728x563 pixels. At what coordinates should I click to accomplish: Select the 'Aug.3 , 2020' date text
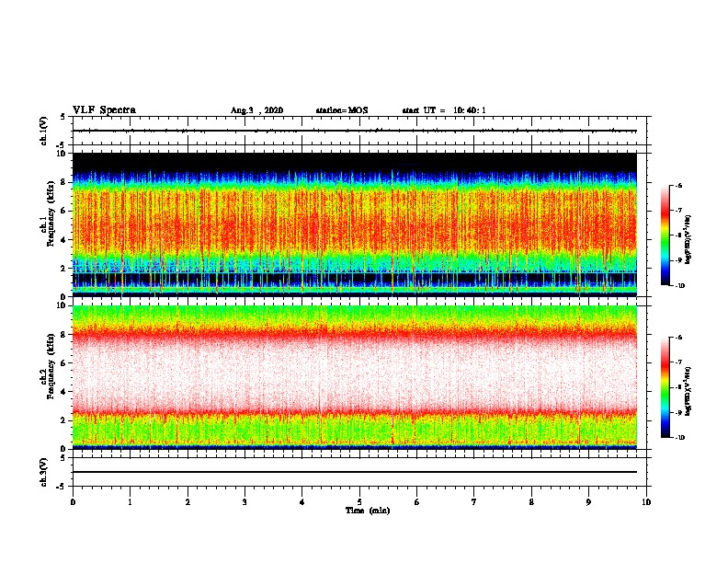(x=256, y=110)
